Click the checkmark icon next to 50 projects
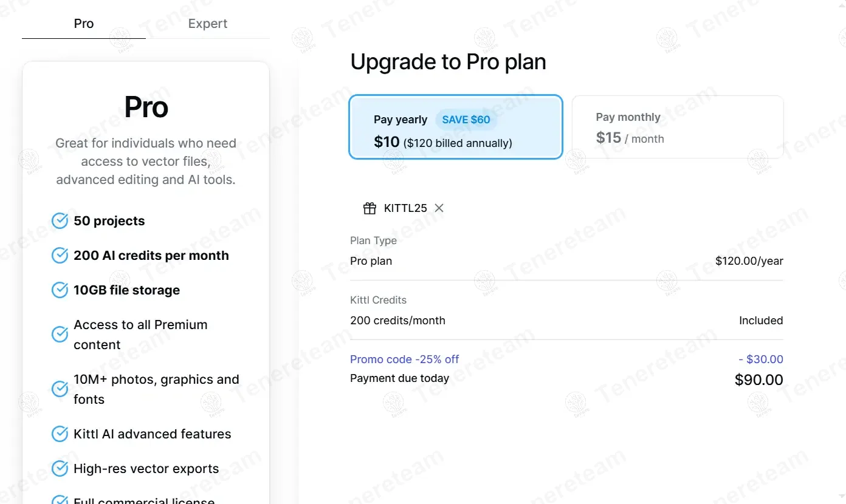 coord(60,221)
